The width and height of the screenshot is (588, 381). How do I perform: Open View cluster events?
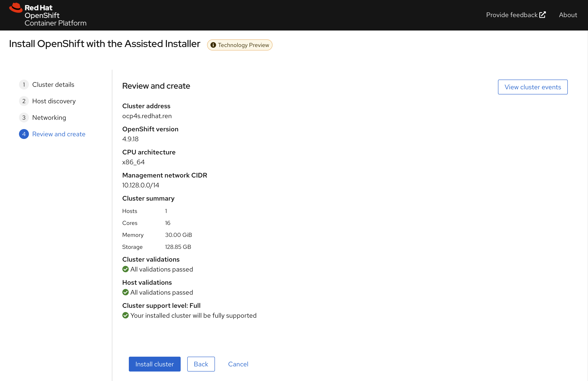click(x=532, y=87)
